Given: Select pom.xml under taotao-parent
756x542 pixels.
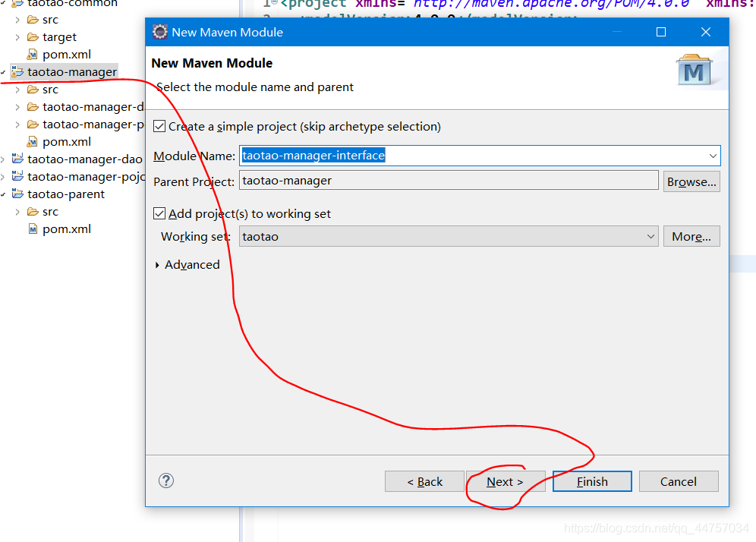Looking at the screenshot, I should point(67,229).
